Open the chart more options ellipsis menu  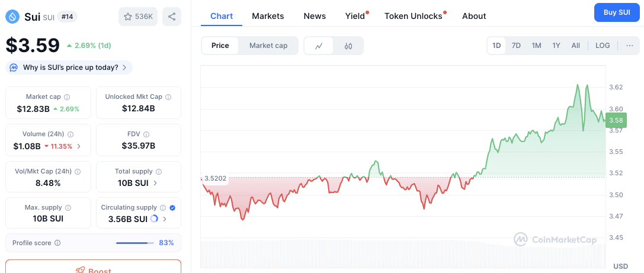(629, 46)
